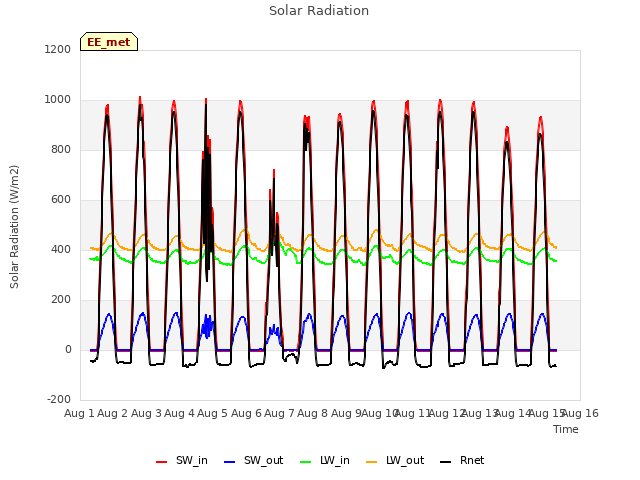640x480 pixels.
Task: Click the Aug 6 x-axis label
Action: 246,413
